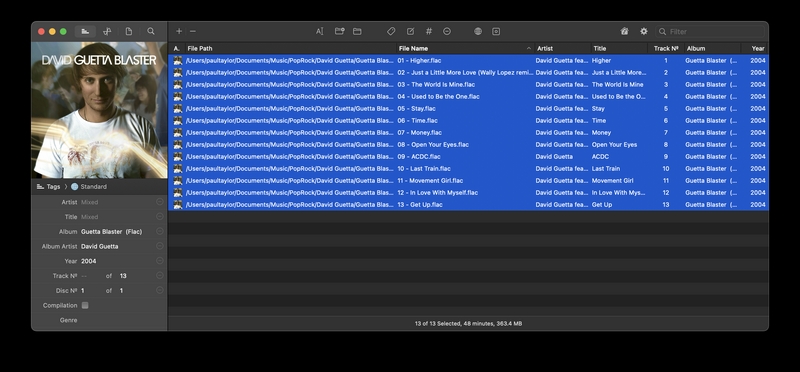Open the settings gear icon
Image resolution: width=800 pixels, height=372 pixels.
click(644, 31)
